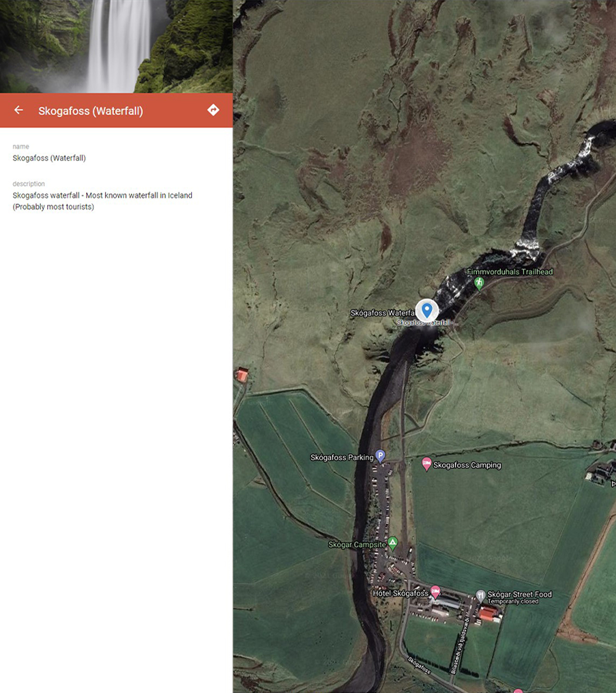616x693 pixels.
Task: Open the Skogafoss waterfall photo thumbnail
Action: point(115,46)
